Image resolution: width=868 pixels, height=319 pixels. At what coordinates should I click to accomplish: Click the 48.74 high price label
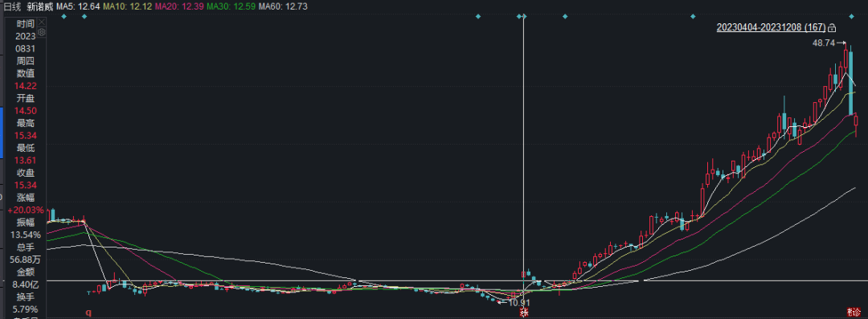tap(823, 43)
